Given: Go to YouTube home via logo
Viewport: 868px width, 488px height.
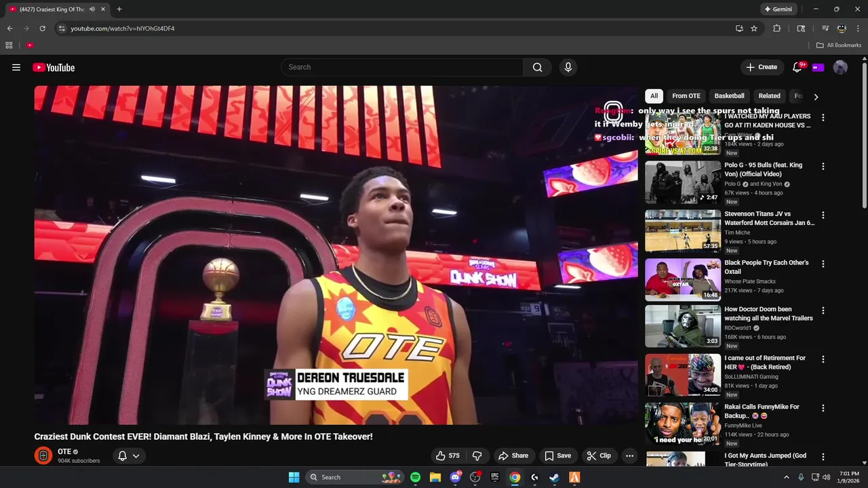Looking at the screenshot, I should tap(54, 67).
